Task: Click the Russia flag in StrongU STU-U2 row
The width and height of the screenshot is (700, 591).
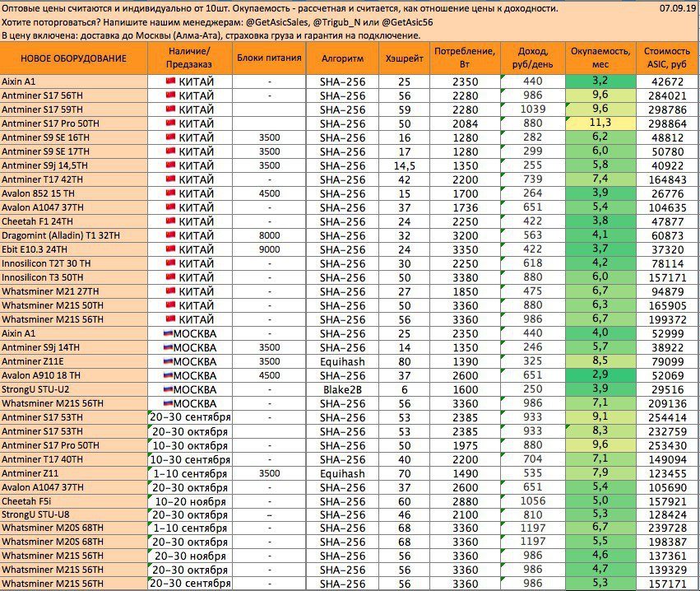Action: point(168,389)
